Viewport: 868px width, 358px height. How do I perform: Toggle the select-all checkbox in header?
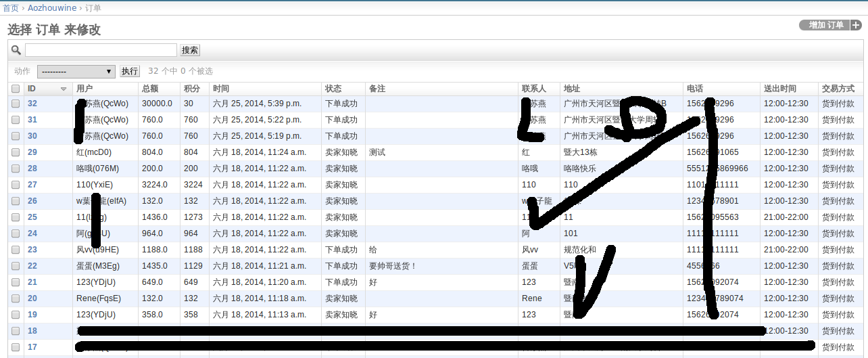(x=16, y=89)
